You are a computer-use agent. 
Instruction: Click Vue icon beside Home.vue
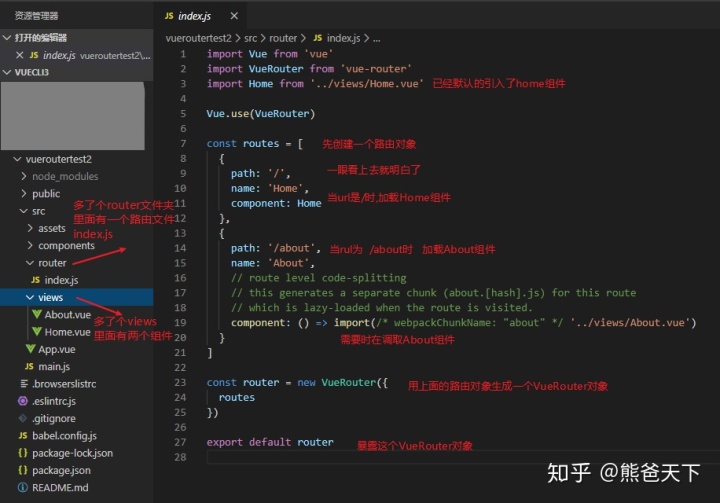pos(37,331)
